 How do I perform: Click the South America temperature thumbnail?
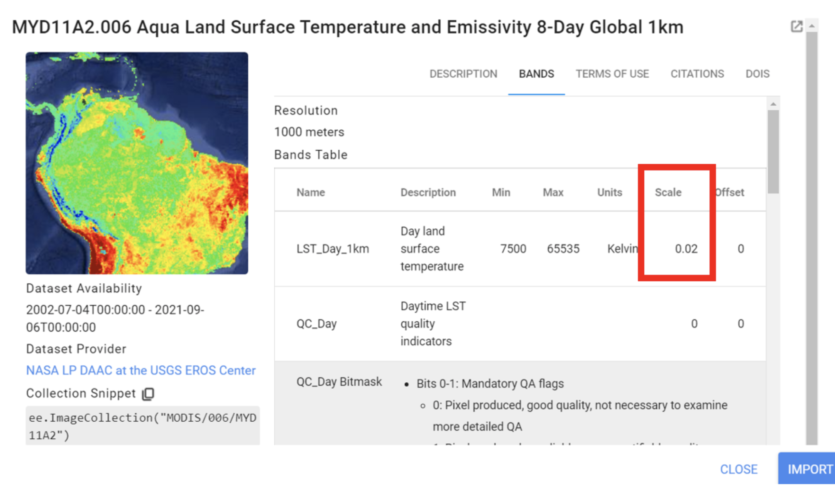pyautogui.click(x=137, y=163)
